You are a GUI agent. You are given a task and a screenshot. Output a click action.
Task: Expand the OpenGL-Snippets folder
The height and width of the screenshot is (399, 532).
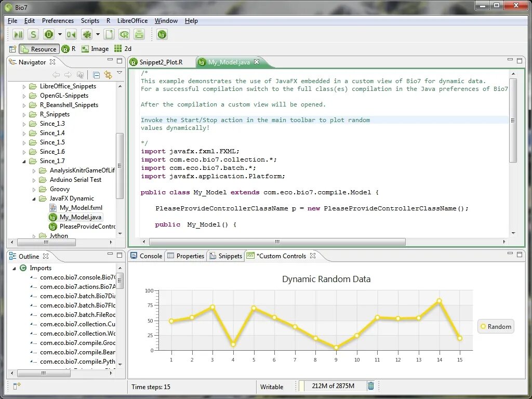24,96
